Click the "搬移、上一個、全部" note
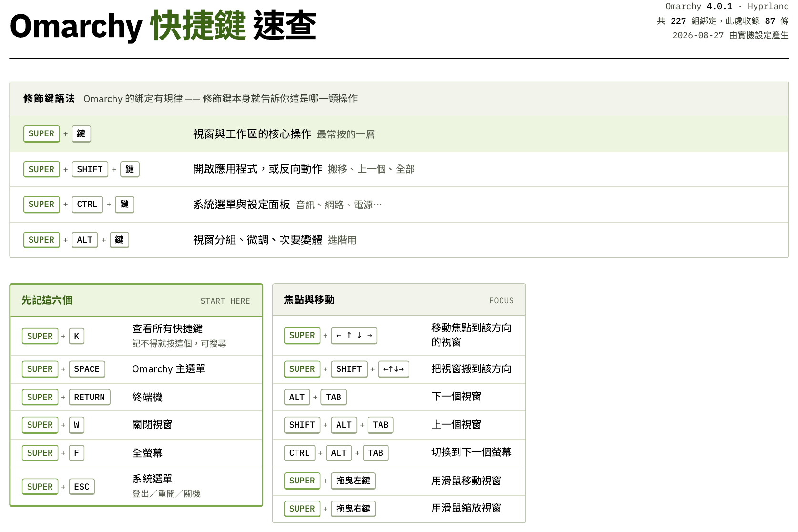Image resolution: width=798 pixels, height=532 pixels. pos(371,169)
